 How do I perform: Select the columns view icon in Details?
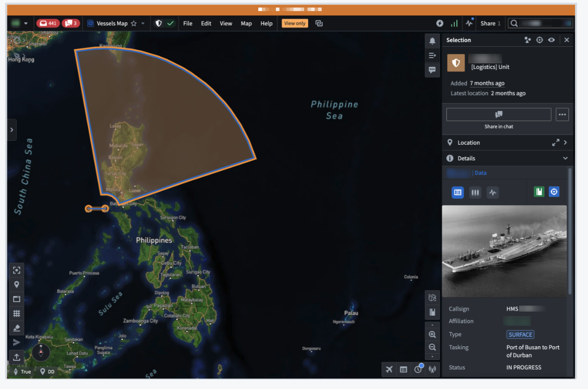[475, 192]
